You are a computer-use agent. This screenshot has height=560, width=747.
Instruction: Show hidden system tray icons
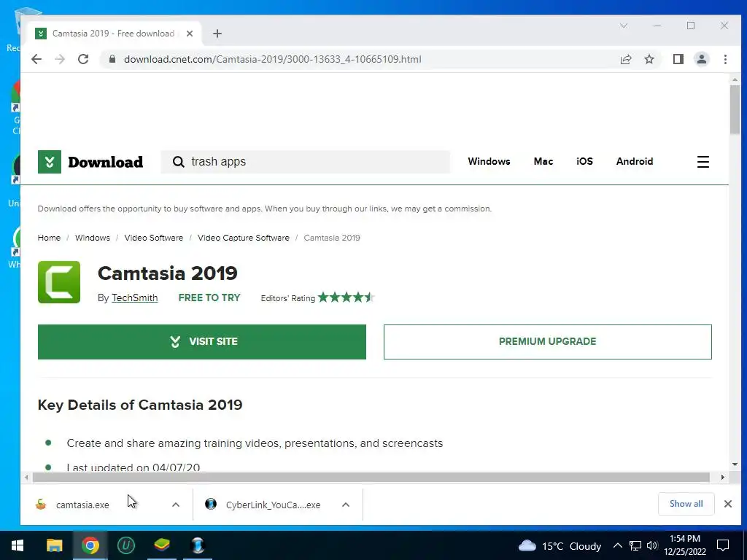(617, 545)
